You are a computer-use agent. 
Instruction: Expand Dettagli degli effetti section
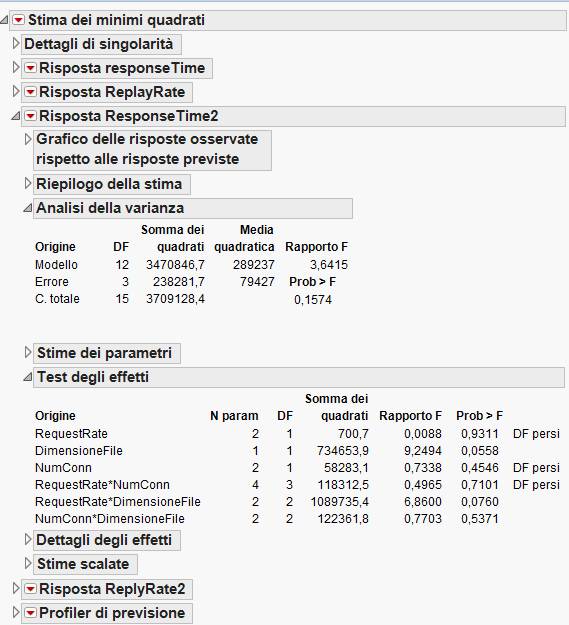tap(28, 540)
